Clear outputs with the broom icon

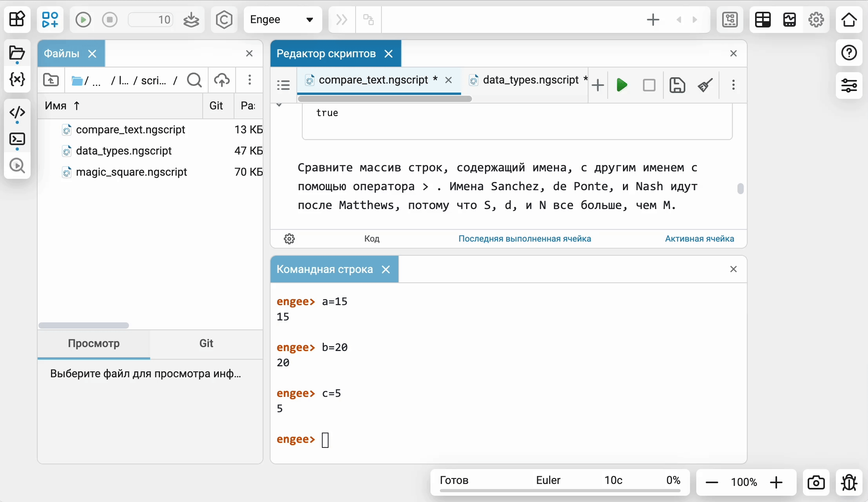click(x=705, y=85)
